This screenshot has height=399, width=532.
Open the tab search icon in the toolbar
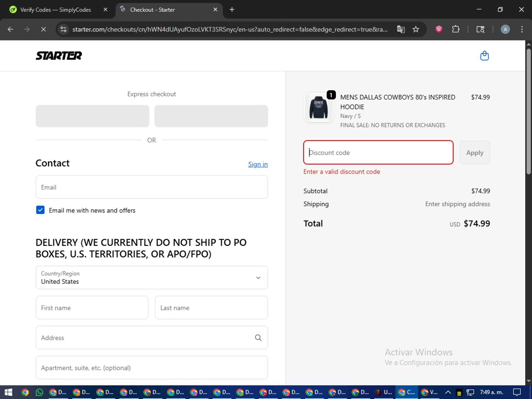(480, 29)
